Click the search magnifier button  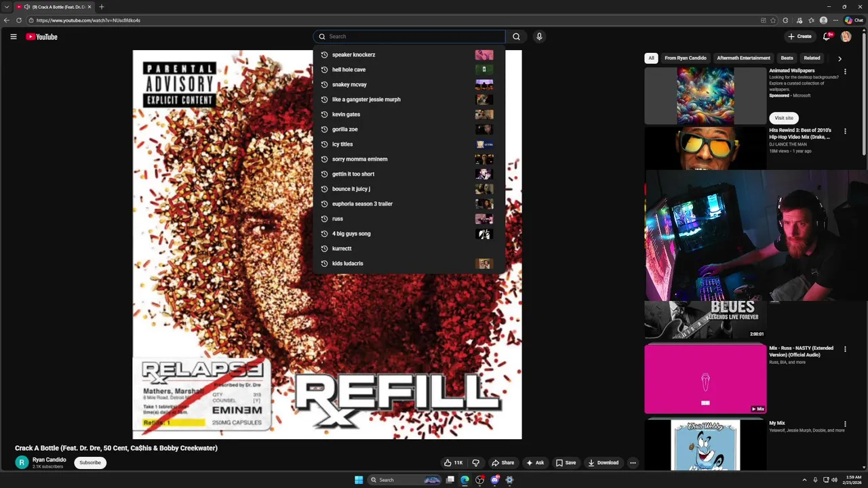[516, 37]
